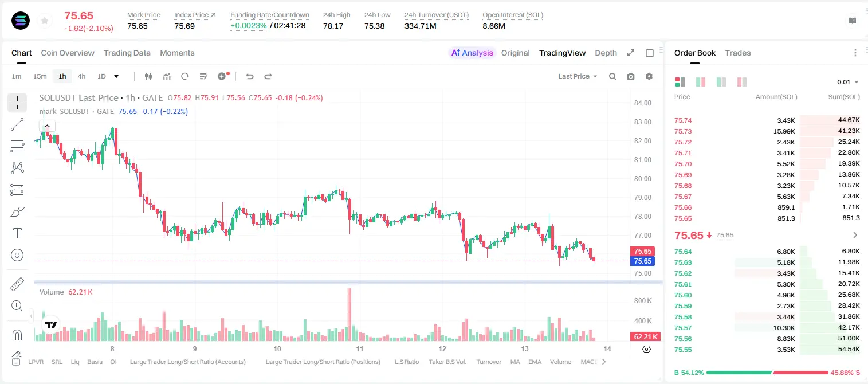Open the emoji sticker tool

click(17, 255)
